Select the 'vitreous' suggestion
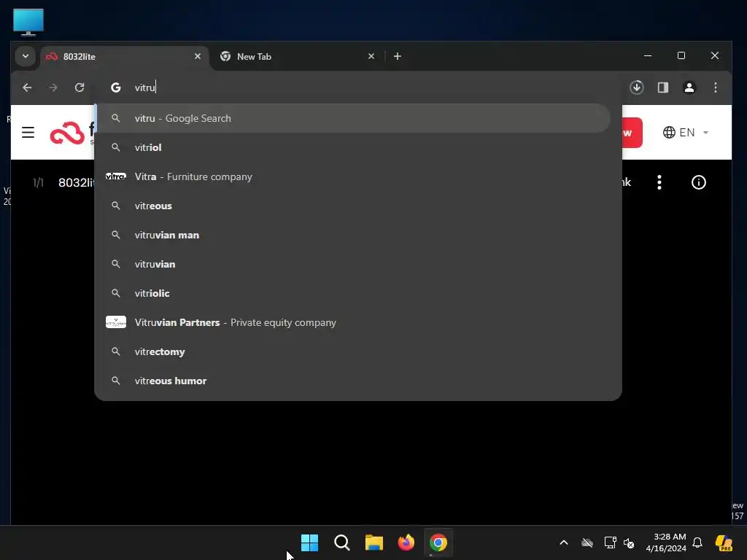This screenshot has width=747, height=560. (352, 206)
